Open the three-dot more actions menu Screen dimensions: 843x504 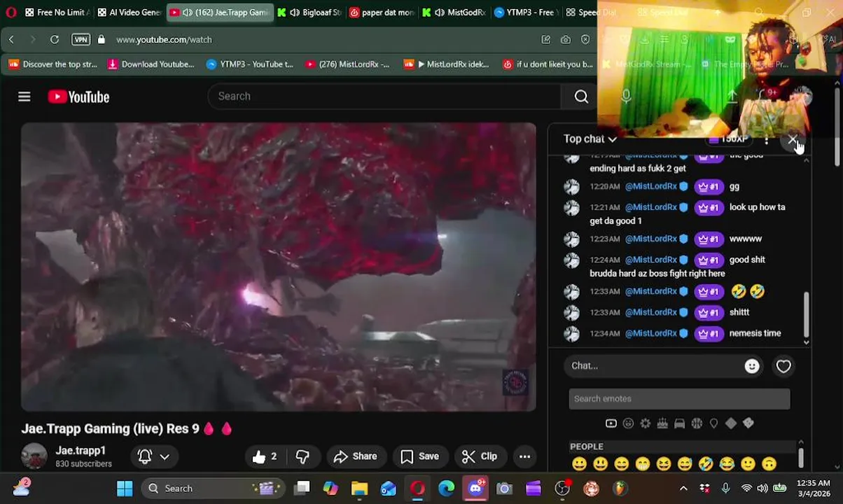coord(524,456)
